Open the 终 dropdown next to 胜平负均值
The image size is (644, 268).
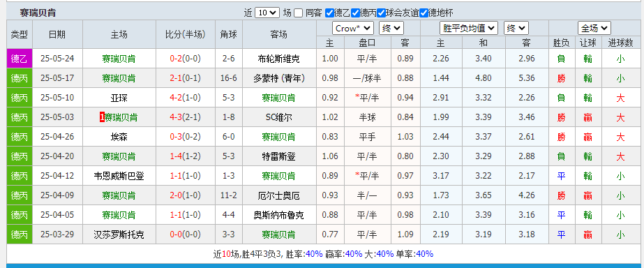click(x=516, y=29)
